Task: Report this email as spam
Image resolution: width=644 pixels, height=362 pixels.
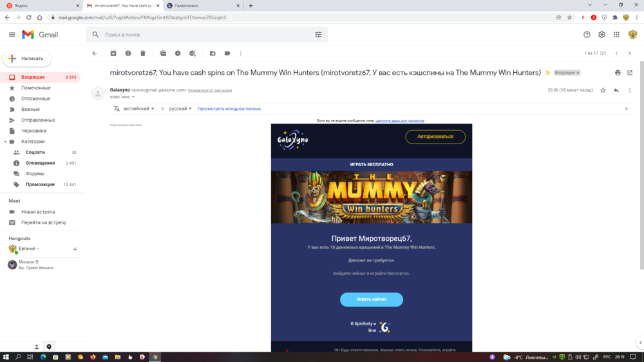Action: [128, 53]
